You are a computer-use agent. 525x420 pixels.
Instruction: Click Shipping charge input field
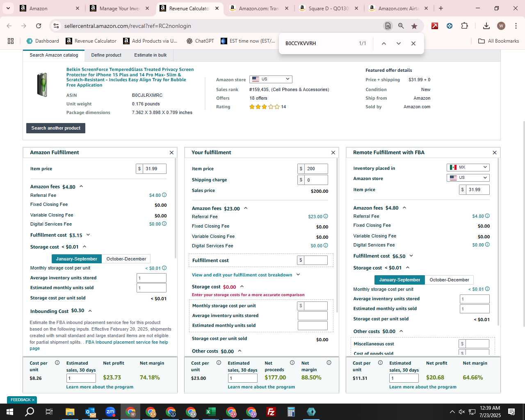(316, 180)
